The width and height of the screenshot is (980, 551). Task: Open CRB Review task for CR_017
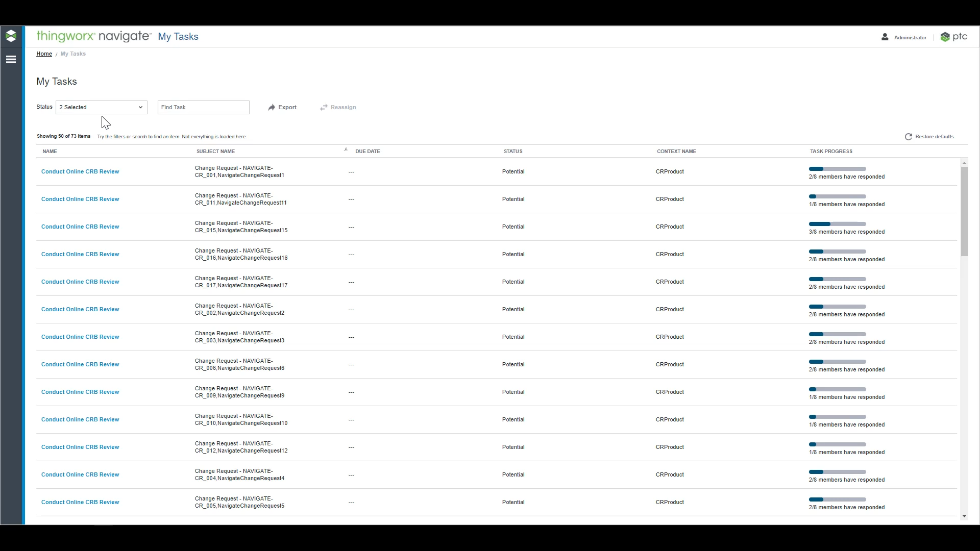(80, 282)
